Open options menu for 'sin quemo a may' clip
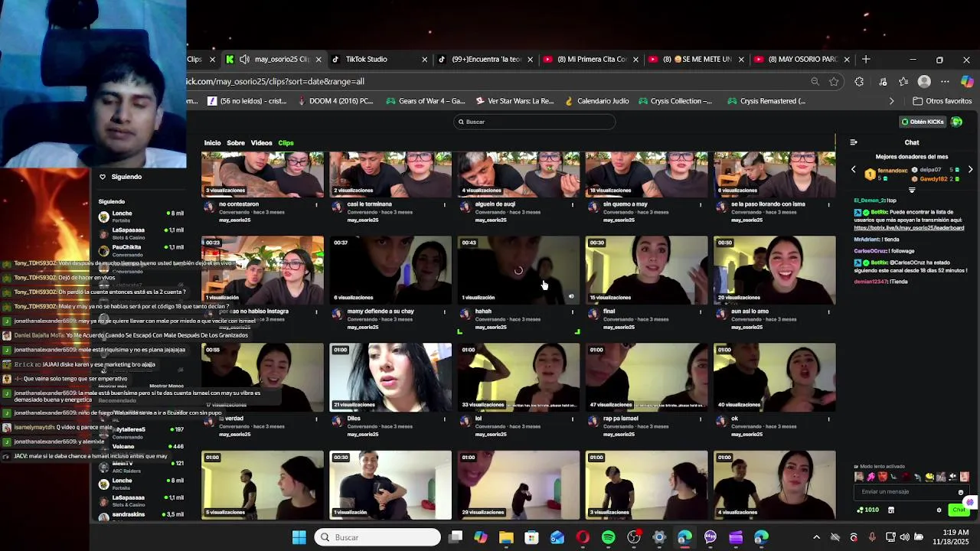980x551 pixels. pyautogui.click(x=700, y=204)
